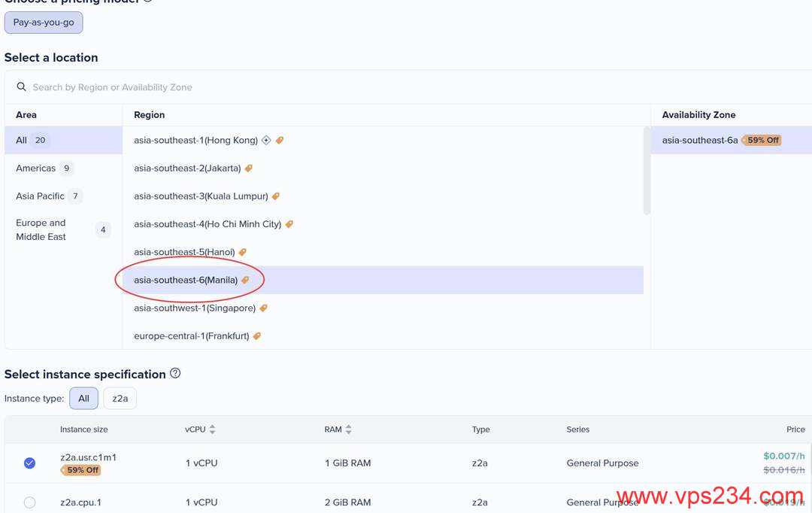Image resolution: width=812 pixels, height=513 pixels.
Task: Click the region list scrollbar
Action: tap(647, 171)
